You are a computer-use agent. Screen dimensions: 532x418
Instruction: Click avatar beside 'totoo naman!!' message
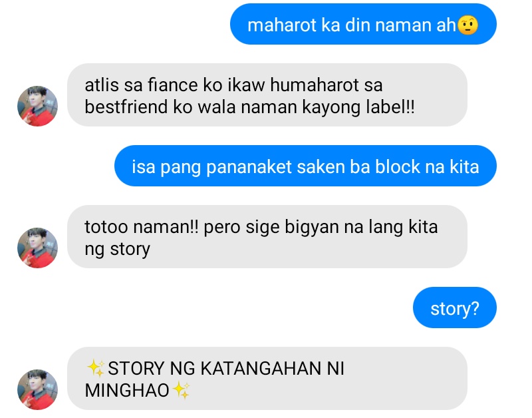tap(37, 248)
